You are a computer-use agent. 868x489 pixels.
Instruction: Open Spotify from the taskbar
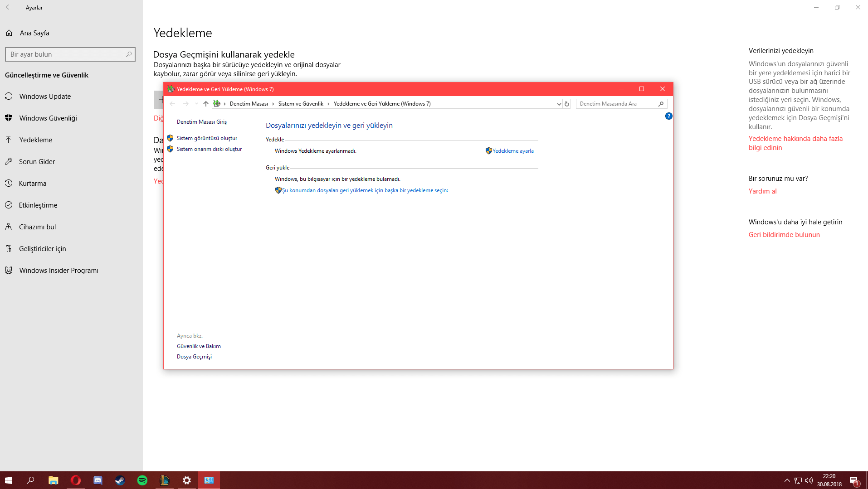(142, 480)
